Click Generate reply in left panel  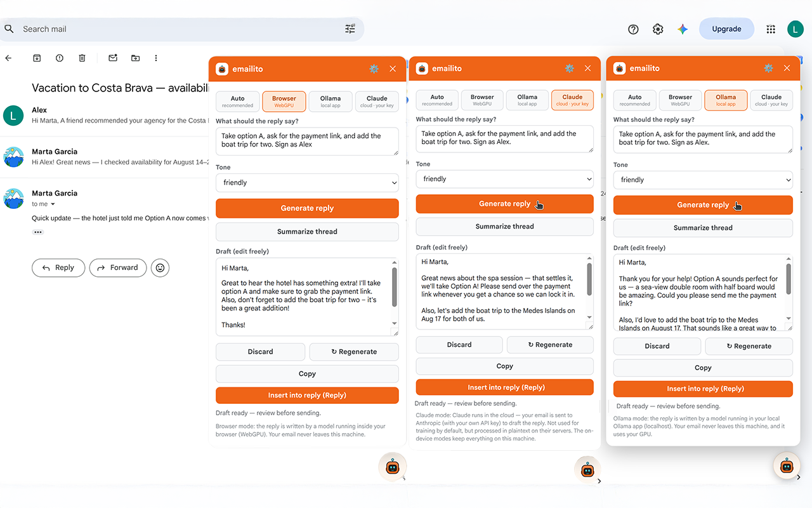307,208
